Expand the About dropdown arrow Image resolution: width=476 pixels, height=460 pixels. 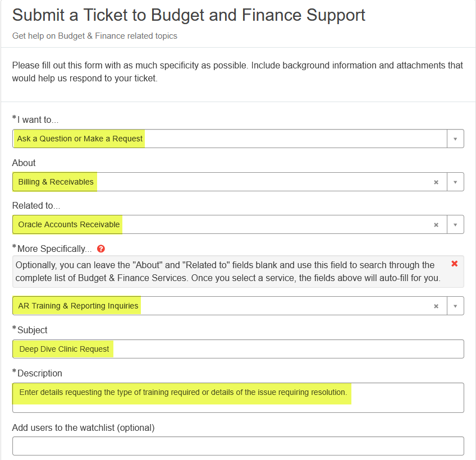(455, 182)
